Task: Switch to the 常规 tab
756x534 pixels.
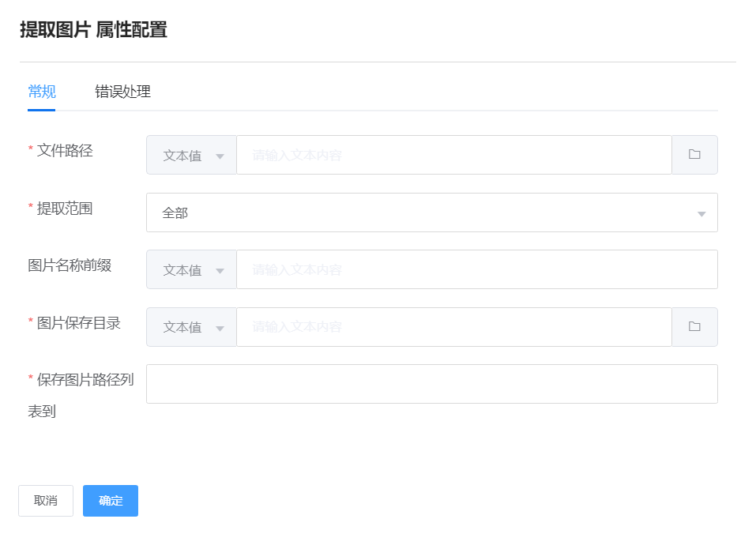Action: coord(42,92)
